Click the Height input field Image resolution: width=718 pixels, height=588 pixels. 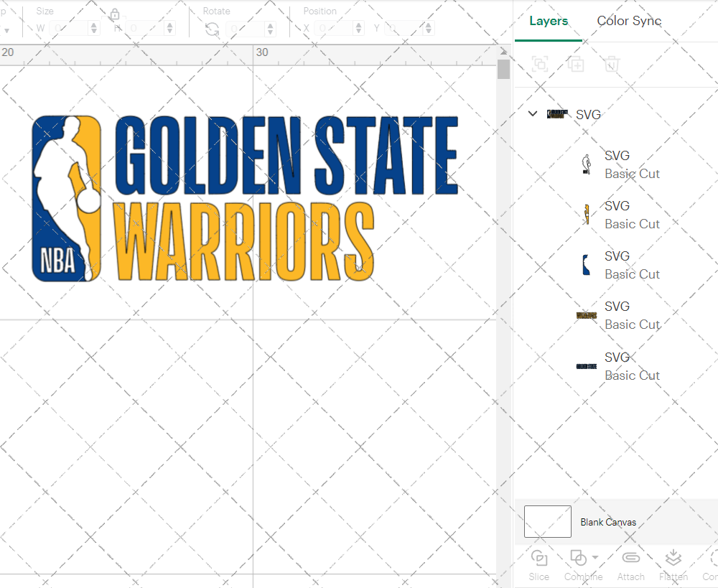(x=145, y=29)
